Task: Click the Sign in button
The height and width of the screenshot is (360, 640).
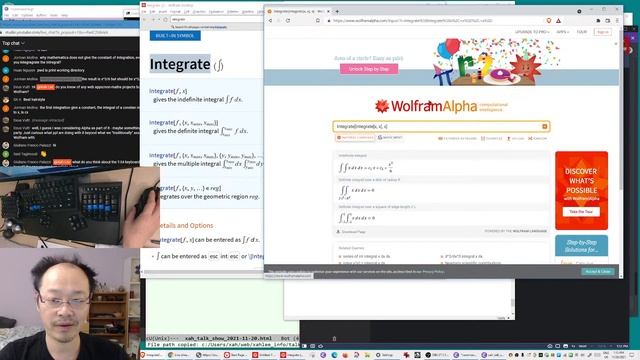Action: pyautogui.click(x=602, y=32)
